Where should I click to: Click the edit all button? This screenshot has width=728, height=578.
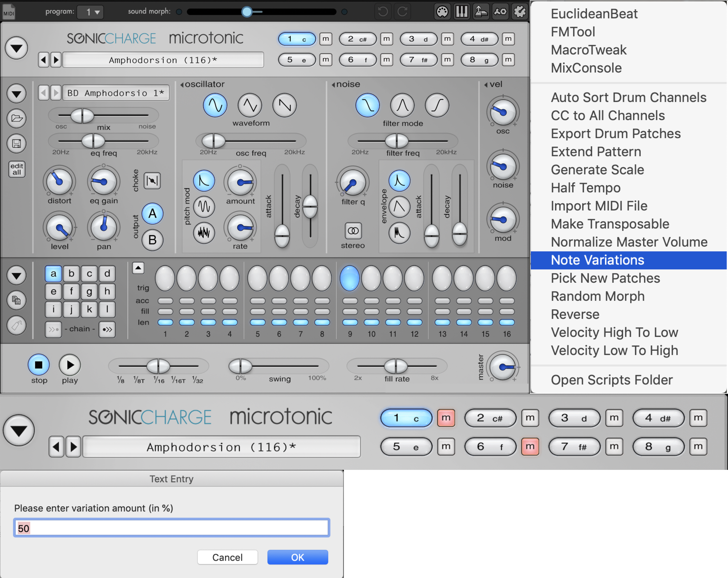pyautogui.click(x=17, y=169)
